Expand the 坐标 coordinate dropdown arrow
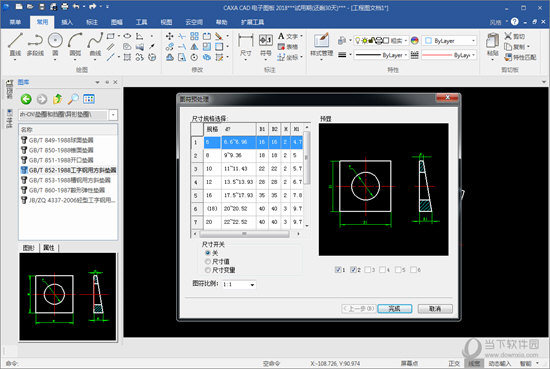The image size is (550, 369). [x=301, y=57]
